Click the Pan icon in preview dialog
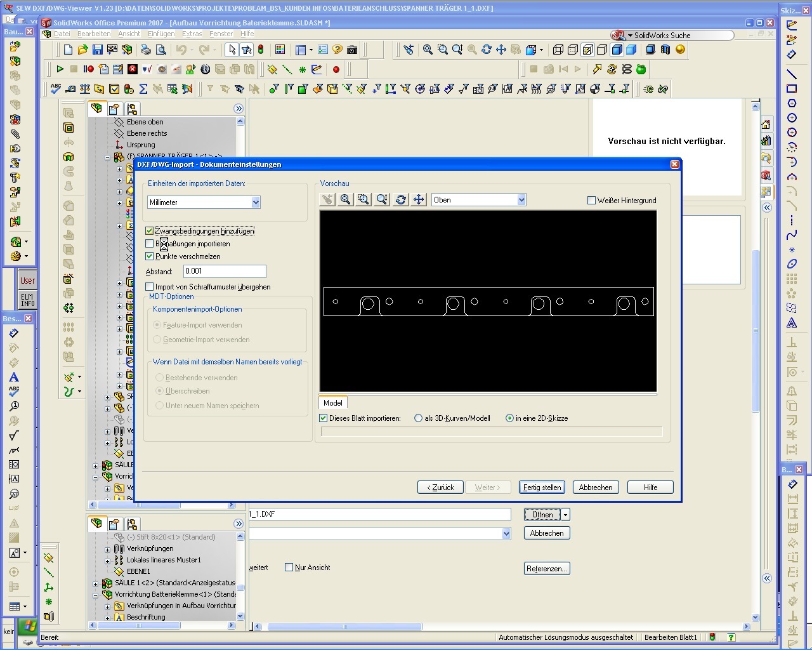This screenshot has width=812, height=650. [419, 199]
